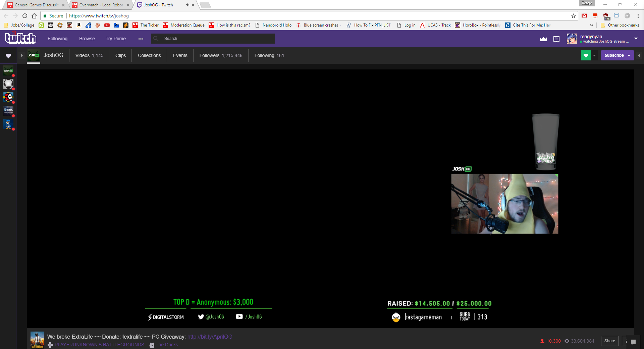Click the Share button below the stream
644x349 pixels.
pyautogui.click(x=609, y=341)
